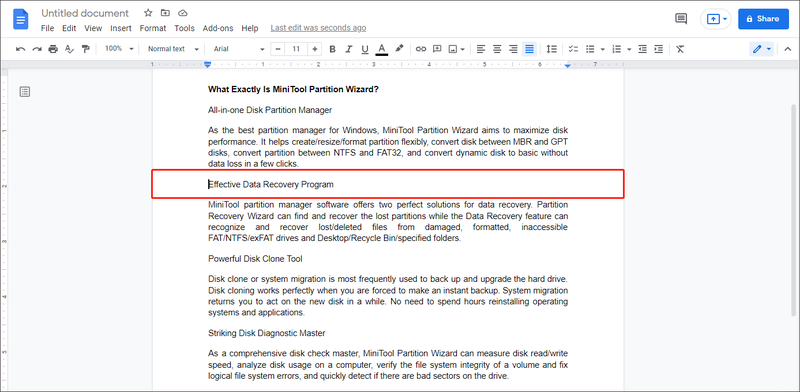The image size is (800, 392).
Task: Print the document with printer icon
Action: pos(53,49)
